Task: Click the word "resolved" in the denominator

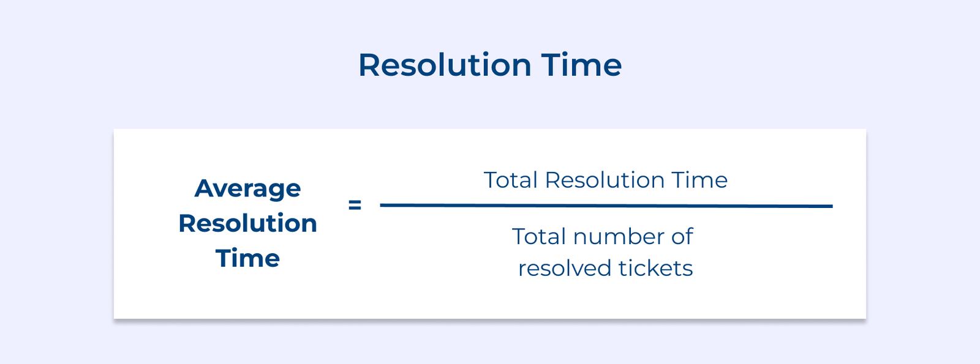Action: 565,269
